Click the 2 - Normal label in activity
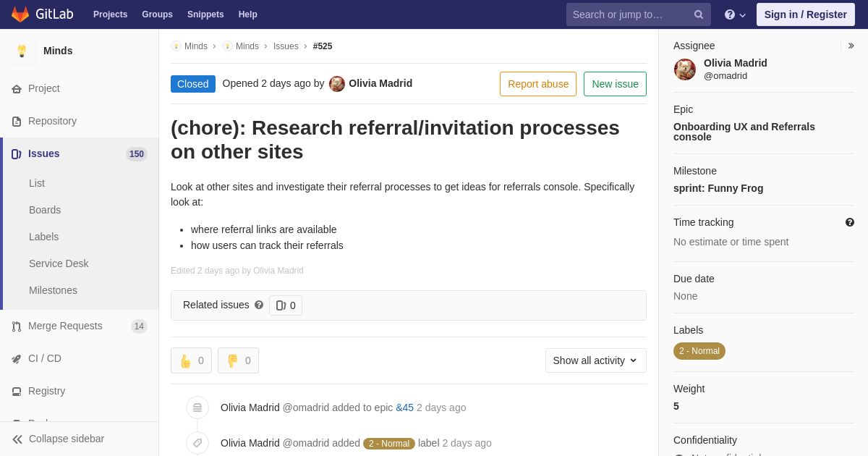This screenshot has width=868, height=456. pyautogui.click(x=389, y=443)
